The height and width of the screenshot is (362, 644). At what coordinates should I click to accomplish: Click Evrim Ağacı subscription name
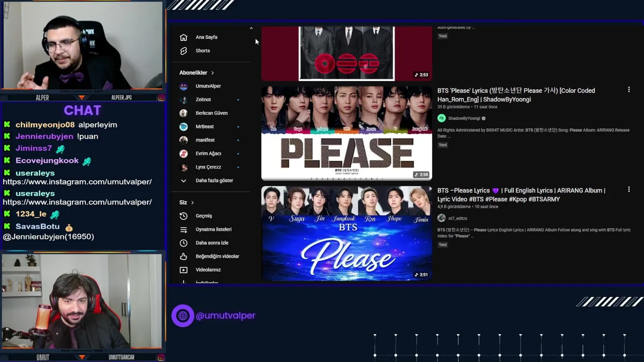pyautogui.click(x=208, y=153)
